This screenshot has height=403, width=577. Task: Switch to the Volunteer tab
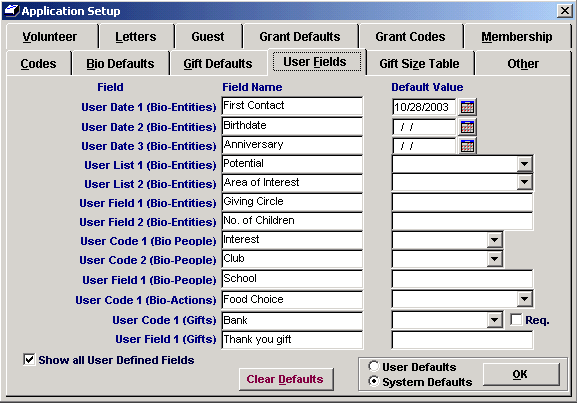(52, 37)
